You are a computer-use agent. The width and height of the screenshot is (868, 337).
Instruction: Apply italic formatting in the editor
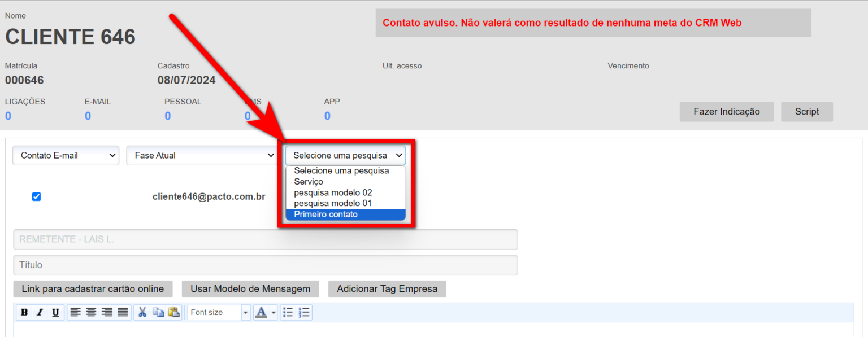(40, 312)
